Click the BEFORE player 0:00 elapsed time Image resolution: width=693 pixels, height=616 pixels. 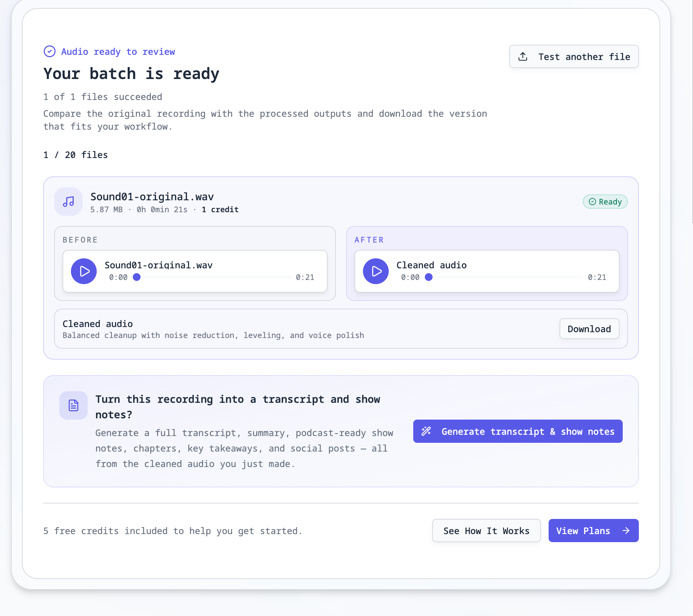118,277
